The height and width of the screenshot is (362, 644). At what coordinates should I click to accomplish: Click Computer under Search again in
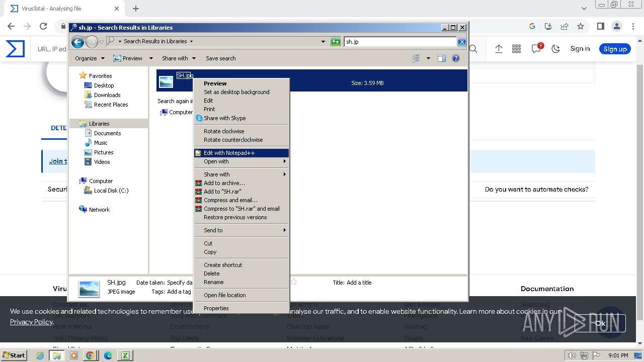pyautogui.click(x=177, y=112)
